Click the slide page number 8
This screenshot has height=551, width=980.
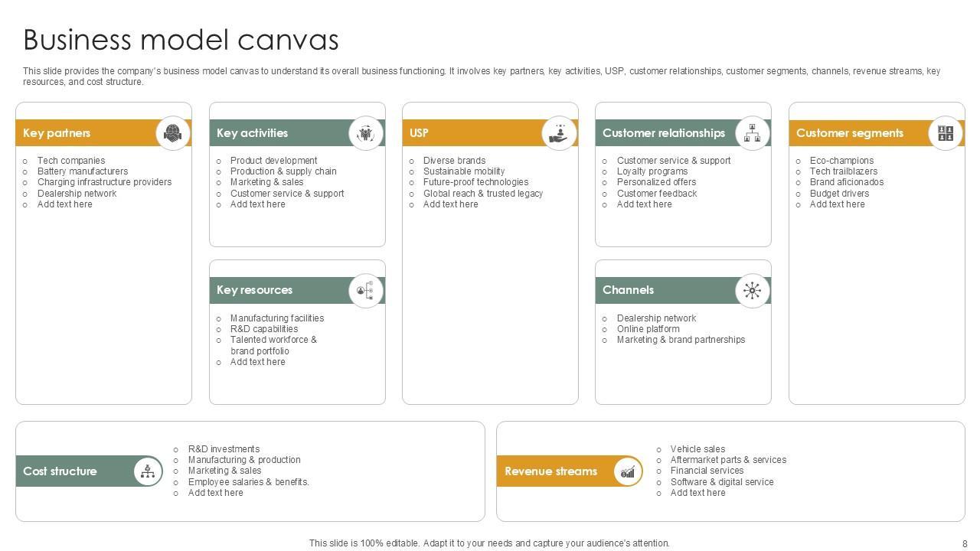965,543
